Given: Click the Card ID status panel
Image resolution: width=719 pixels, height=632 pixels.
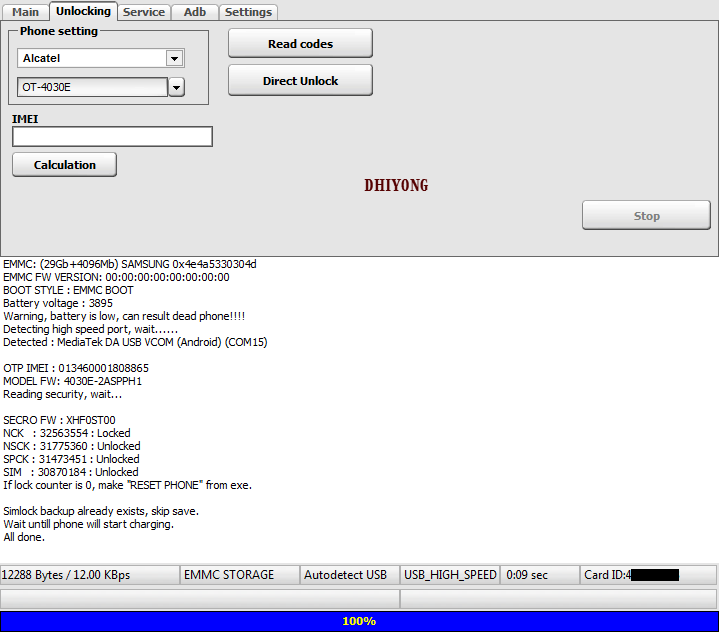Looking at the screenshot, I should pos(647,575).
